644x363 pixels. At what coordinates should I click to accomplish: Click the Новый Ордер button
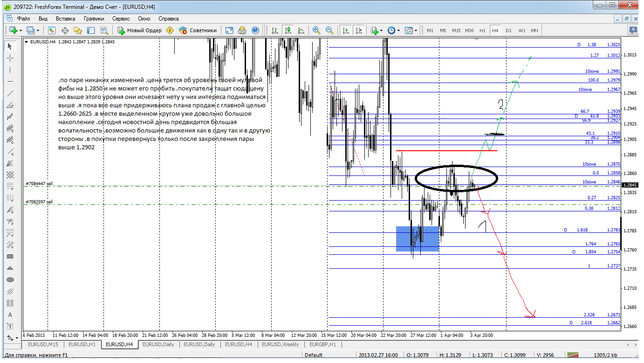click(x=139, y=30)
